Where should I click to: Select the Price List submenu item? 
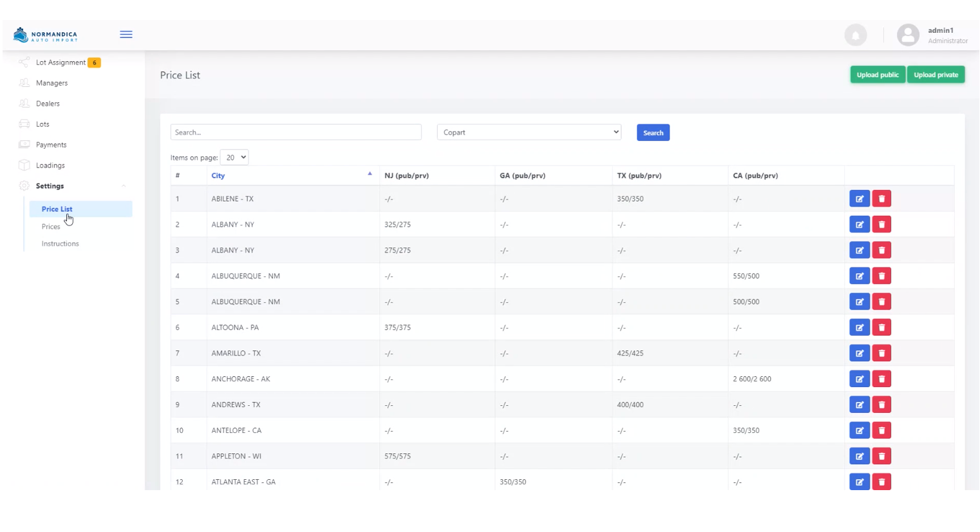pyautogui.click(x=80, y=209)
